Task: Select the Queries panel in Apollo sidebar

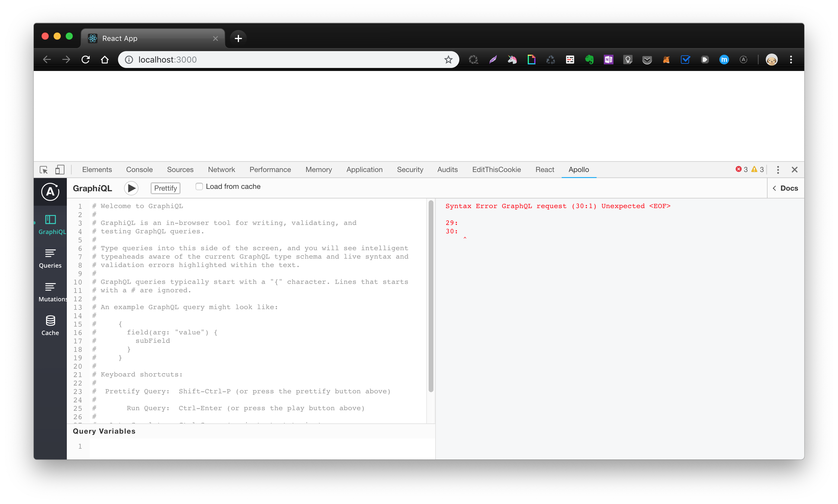Action: tap(50, 258)
